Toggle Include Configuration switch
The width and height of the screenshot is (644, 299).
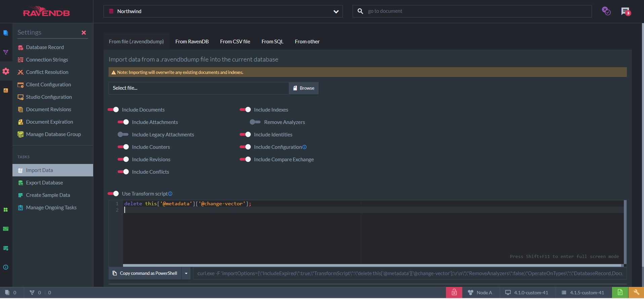click(245, 147)
